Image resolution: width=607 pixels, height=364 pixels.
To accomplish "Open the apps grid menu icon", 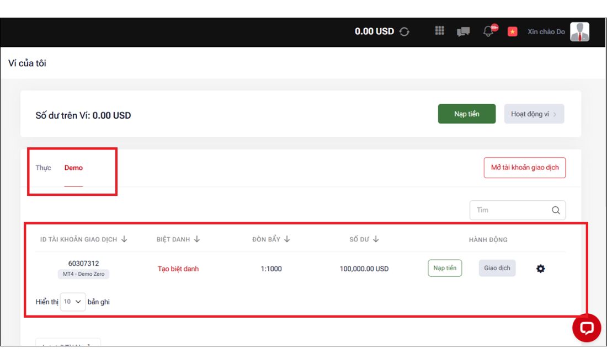I will pyautogui.click(x=439, y=30).
